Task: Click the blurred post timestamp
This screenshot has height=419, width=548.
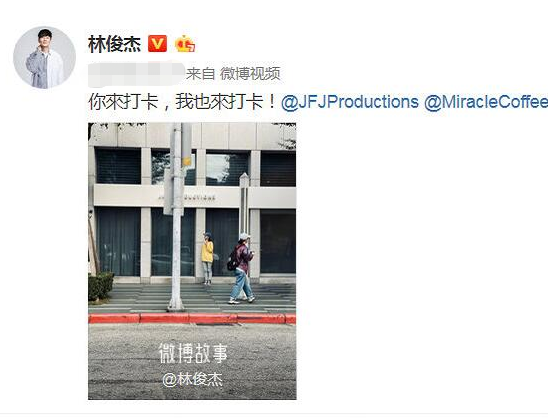Action: click(x=137, y=74)
